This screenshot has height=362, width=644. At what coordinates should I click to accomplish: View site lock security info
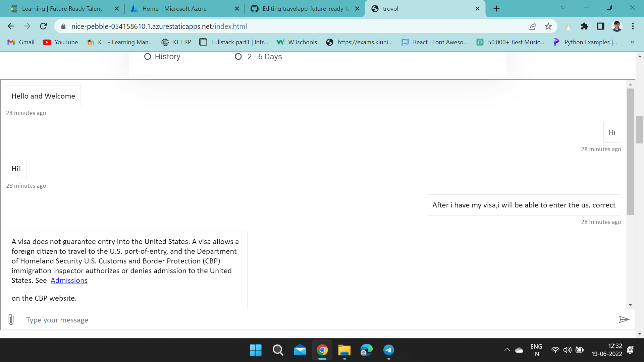point(63,26)
